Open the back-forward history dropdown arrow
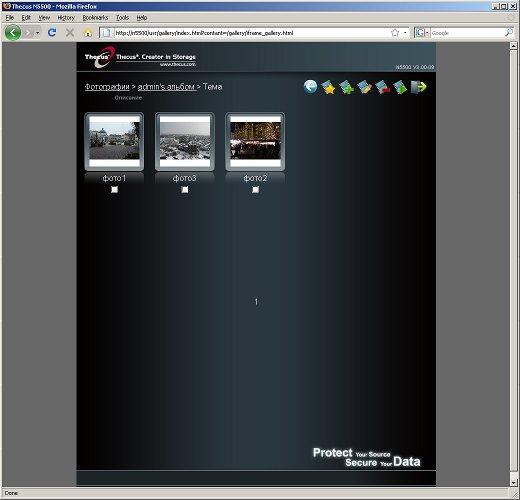This screenshot has height=500, width=520. click(38, 33)
